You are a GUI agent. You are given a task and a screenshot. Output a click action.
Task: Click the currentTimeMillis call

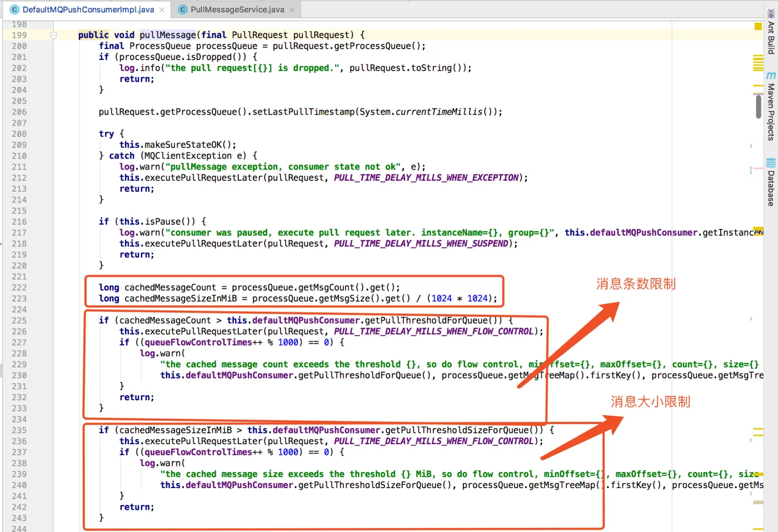tap(439, 112)
